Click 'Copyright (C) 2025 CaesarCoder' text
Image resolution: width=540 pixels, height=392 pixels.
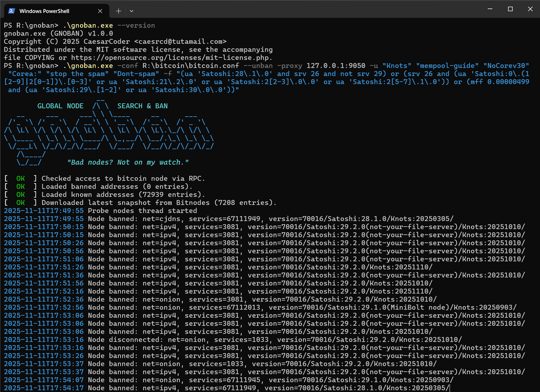(x=67, y=42)
